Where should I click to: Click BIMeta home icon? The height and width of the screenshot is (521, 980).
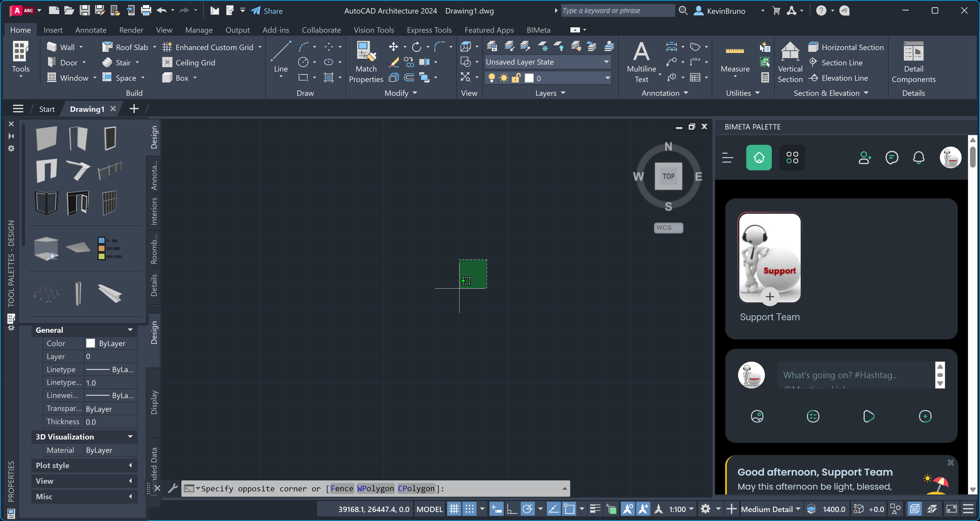pyautogui.click(x=759, y=157)
